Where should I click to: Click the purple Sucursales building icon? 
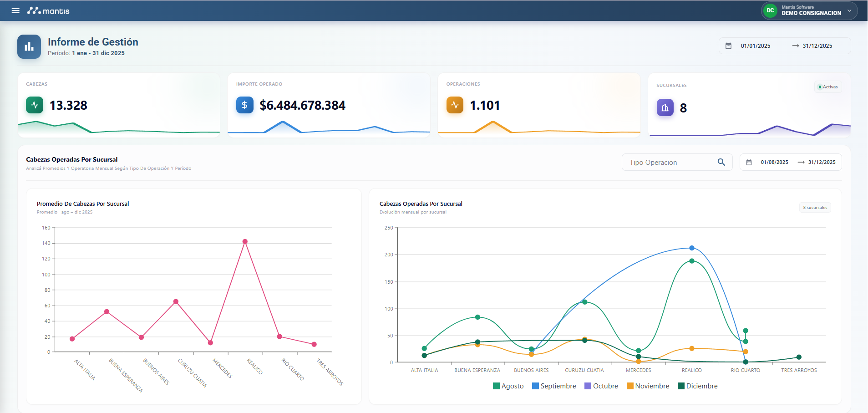[x=665, y=108]
